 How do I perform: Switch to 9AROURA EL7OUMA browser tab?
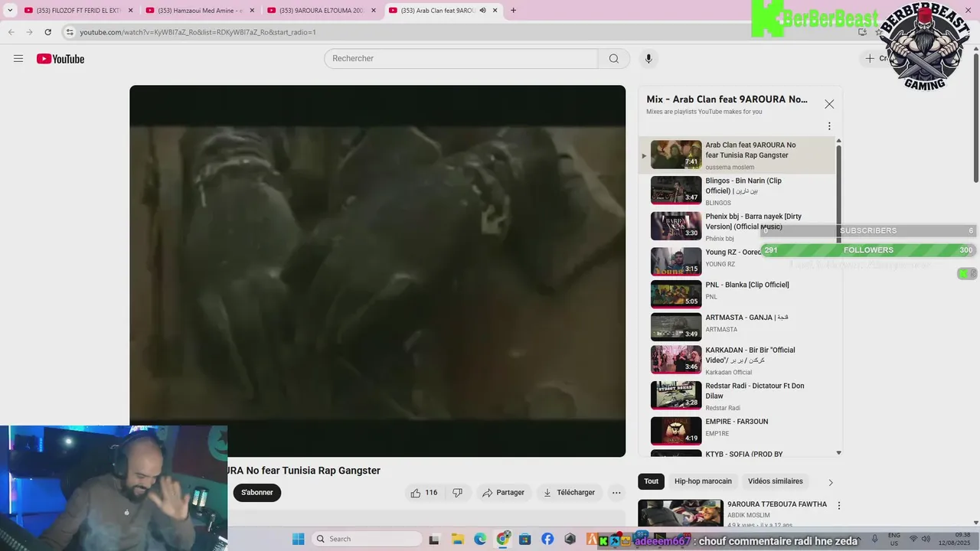322,11
